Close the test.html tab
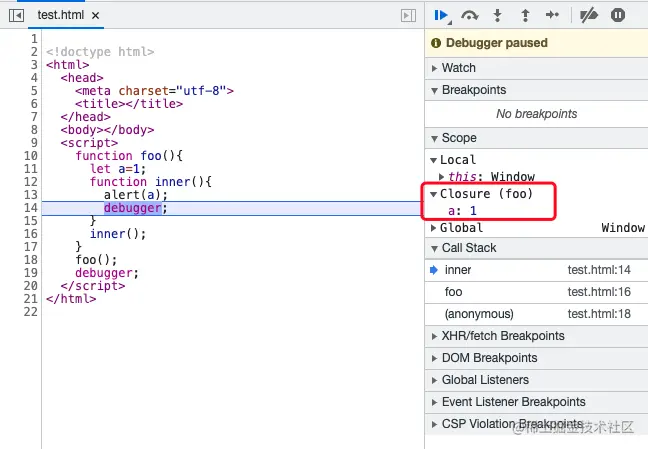Viewport: 648px width, 449px height. point(95,16)
